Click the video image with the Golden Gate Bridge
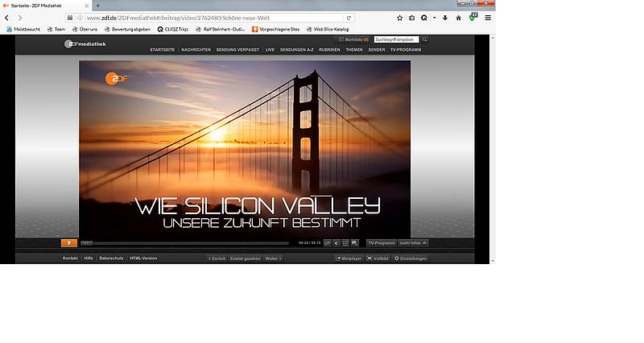Screen dimensions: 644x343 point(245,149)
